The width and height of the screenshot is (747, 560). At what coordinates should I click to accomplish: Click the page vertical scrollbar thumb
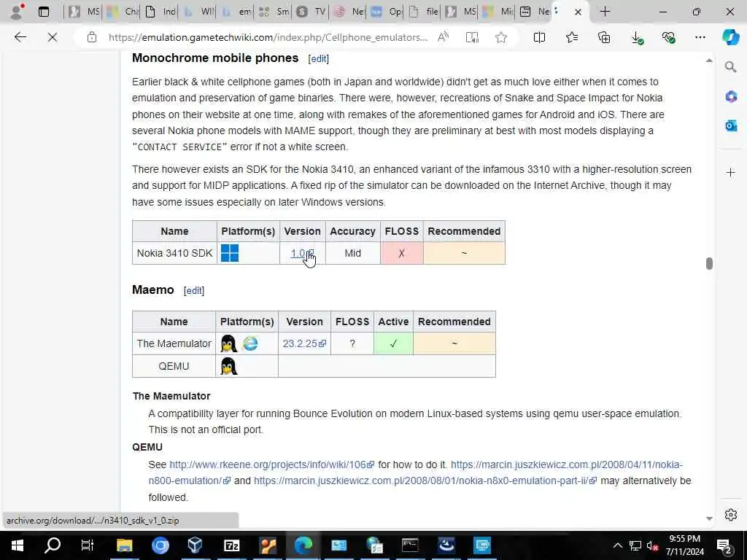(709, 263)
